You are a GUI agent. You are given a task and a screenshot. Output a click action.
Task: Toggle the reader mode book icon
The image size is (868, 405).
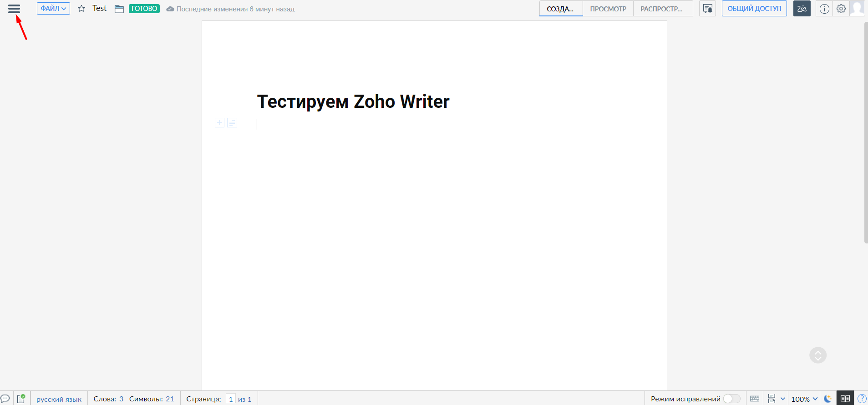(845, 398)
